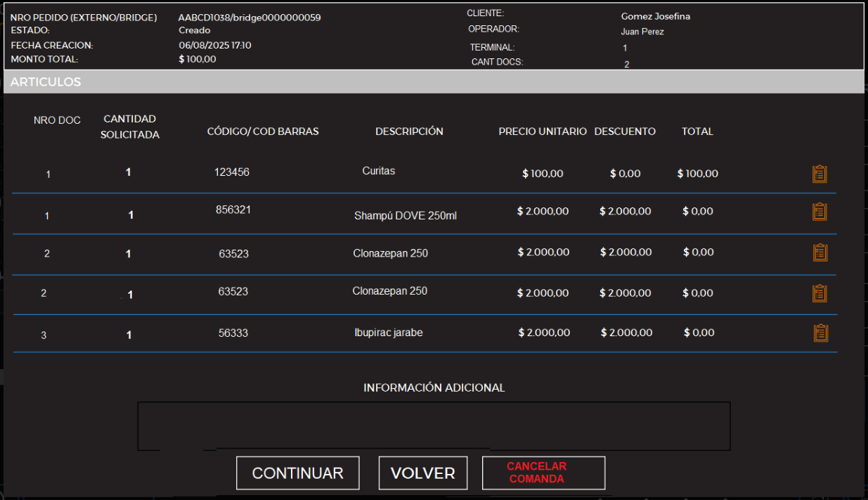Click the FECHA CREACION label
868x500 pixels.
point(52,45)
